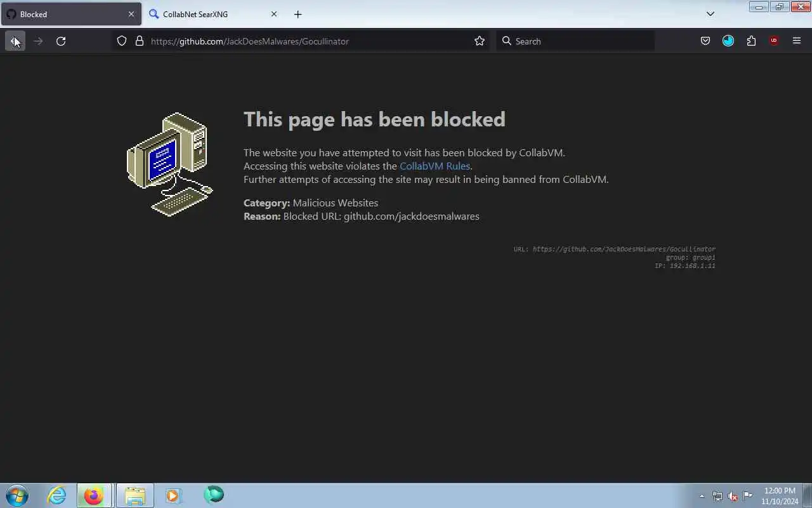Go back to the previous page
This screenshot has height=508, width=812.
coord(15,41)
